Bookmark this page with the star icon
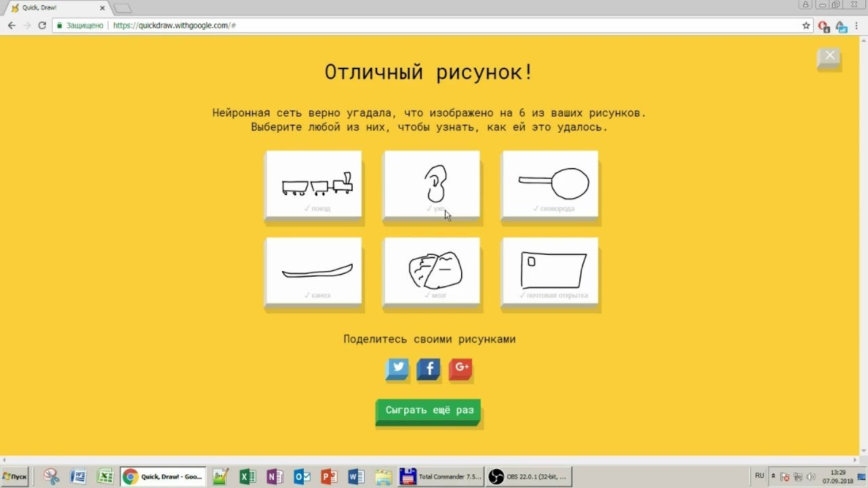 click(806, 26)
